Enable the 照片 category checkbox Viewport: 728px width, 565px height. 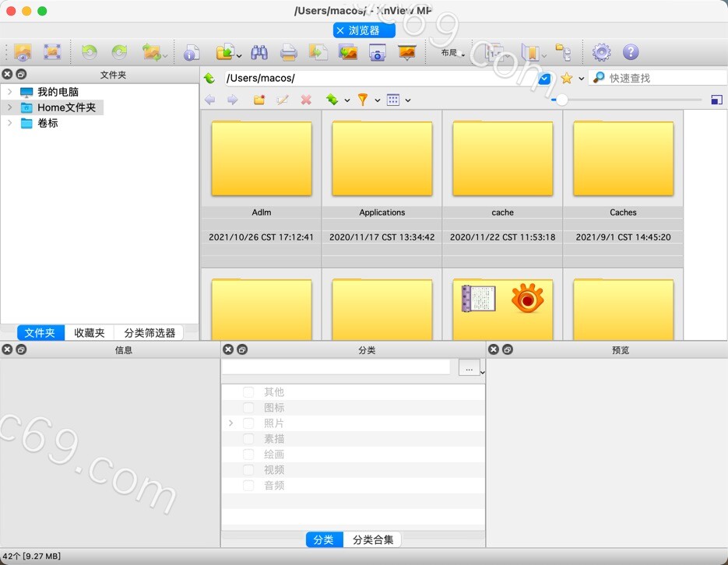(248, 423)
